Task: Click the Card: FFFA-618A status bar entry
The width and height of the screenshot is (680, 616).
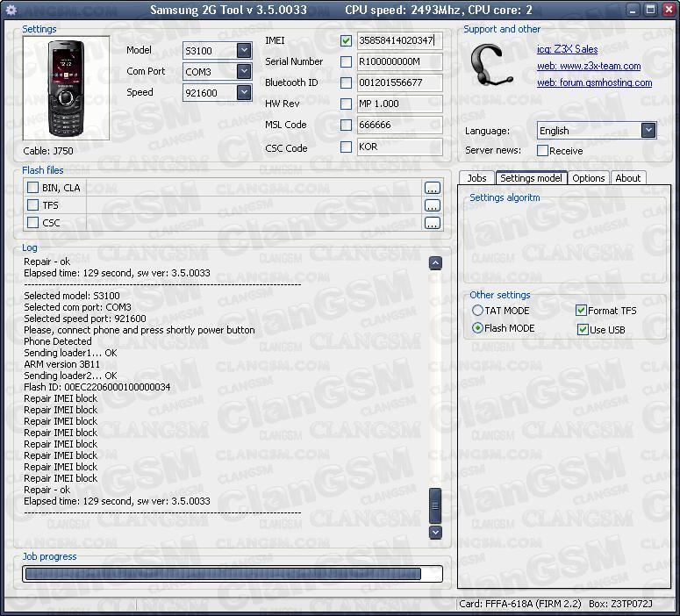Action: pyautogui.click(x=520, y=604)
